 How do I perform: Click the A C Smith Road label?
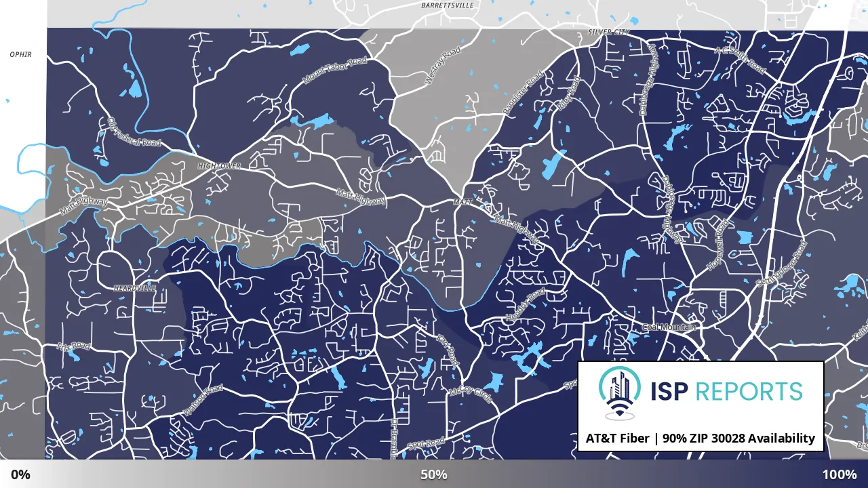[740, 60]
